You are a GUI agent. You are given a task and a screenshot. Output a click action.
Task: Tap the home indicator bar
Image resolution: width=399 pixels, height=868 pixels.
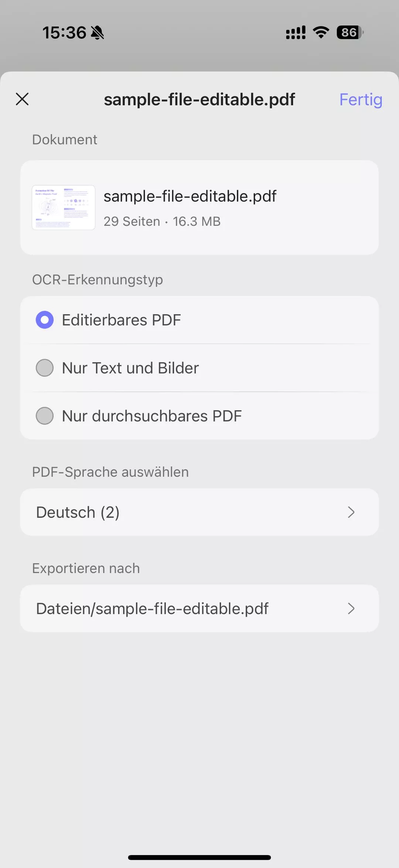pos(199,857)
